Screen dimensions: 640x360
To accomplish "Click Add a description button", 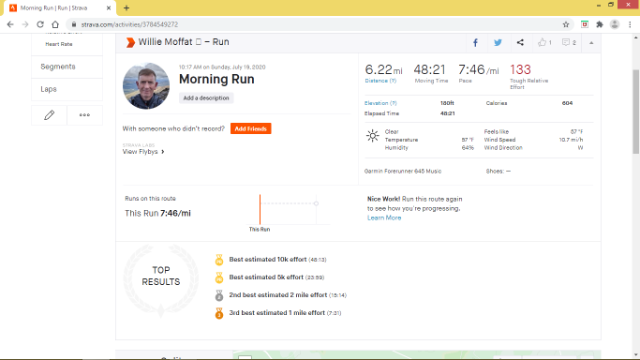I will click(206, 98).
